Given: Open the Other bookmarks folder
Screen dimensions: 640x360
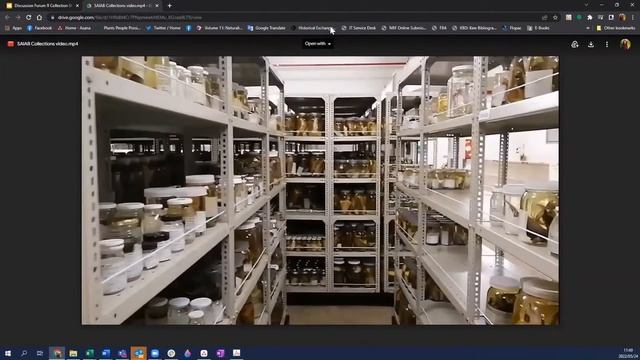Looking at the screenshot, I should pyautogui.click(x=616, y=28).
